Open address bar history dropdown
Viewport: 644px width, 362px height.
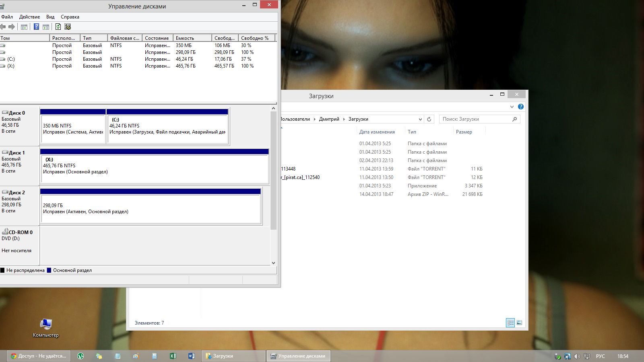click(420, 119)
